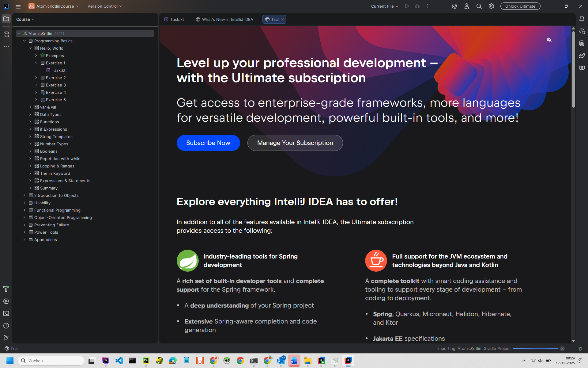
Task: Click the page translate icon
Action: click(549, 40)
